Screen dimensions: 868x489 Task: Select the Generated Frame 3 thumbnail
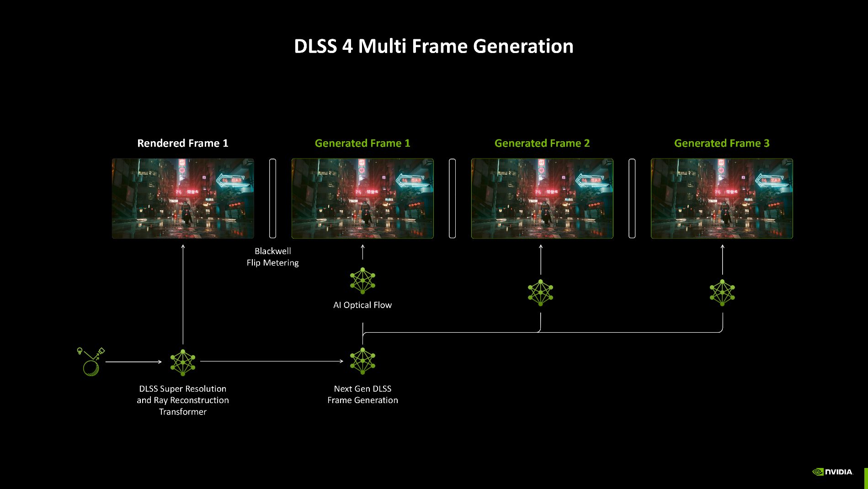pyautogui.click(x=722, y=198)
